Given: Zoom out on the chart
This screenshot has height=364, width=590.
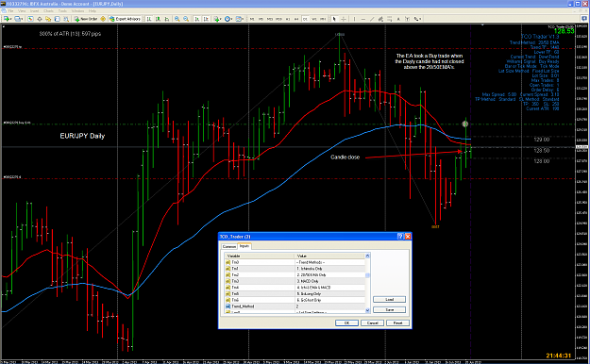Looking at the screenshot, I should pyautogui.click(x=186, y=19).
